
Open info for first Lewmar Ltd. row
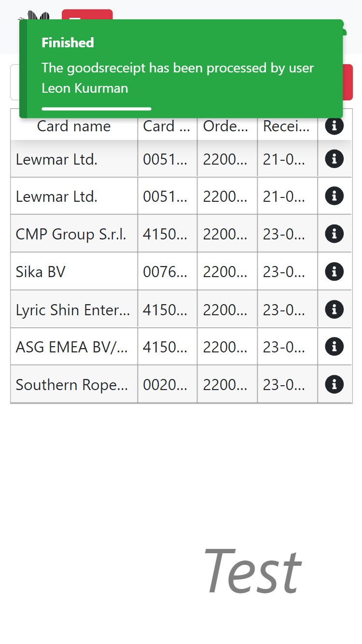[x=334, y=158]
